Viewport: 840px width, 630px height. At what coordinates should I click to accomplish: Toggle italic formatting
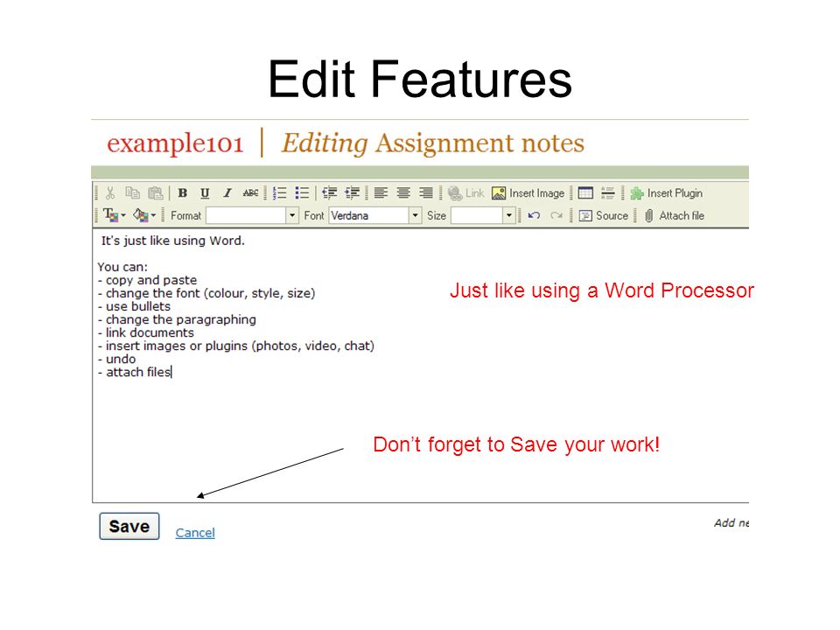click(x=227, y=192)
